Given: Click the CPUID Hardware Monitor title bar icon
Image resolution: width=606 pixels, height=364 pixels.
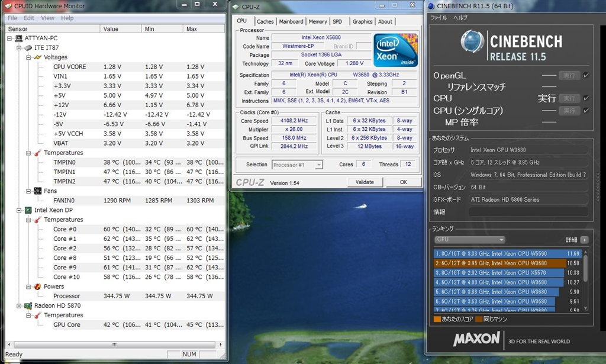Looking at the screenshot, I should coord(8,6).
